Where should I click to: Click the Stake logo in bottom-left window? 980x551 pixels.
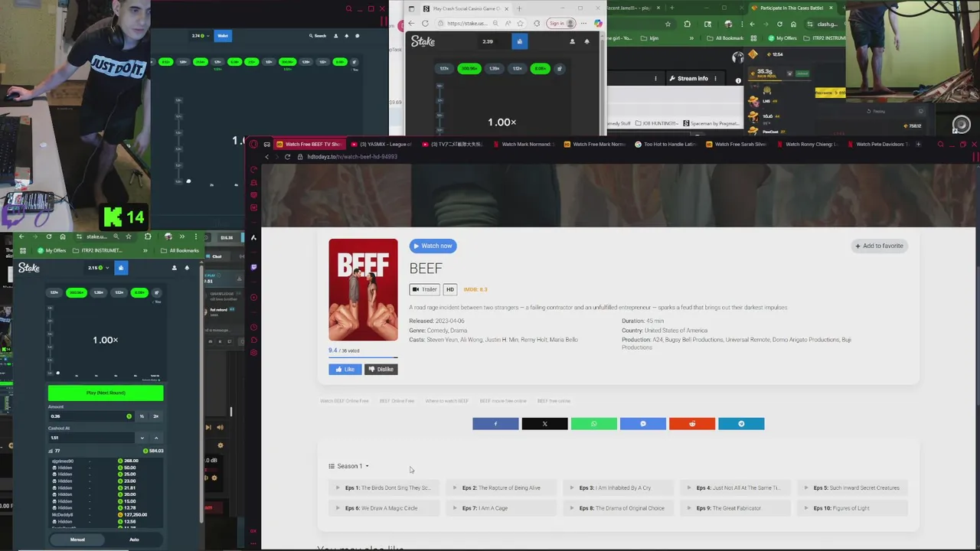pyautogui.click(x=29, y=268)
